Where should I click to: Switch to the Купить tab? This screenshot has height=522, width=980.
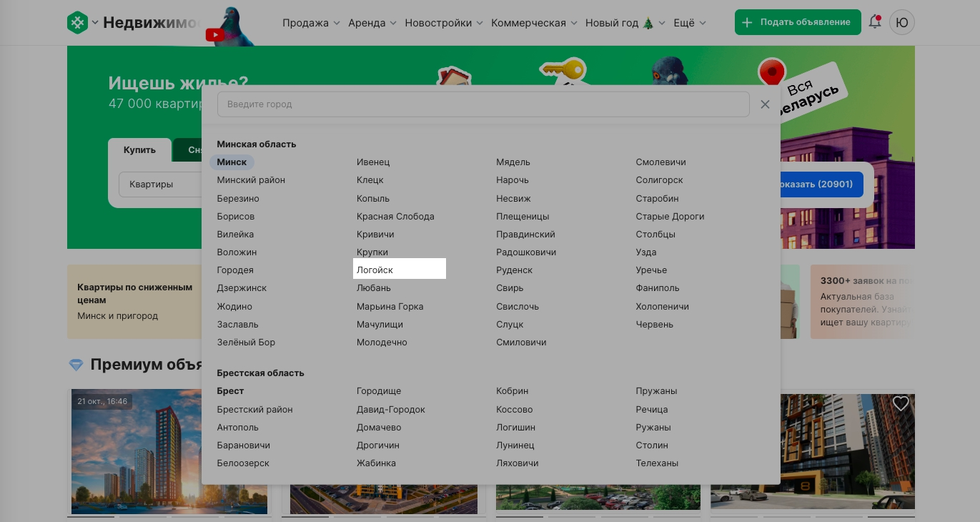coord(139,150)
